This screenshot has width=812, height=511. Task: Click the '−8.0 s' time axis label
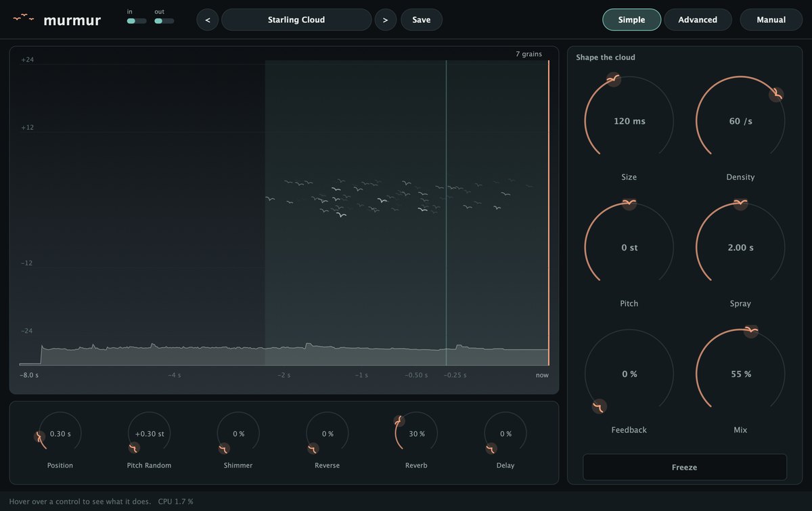coord(29,375)
